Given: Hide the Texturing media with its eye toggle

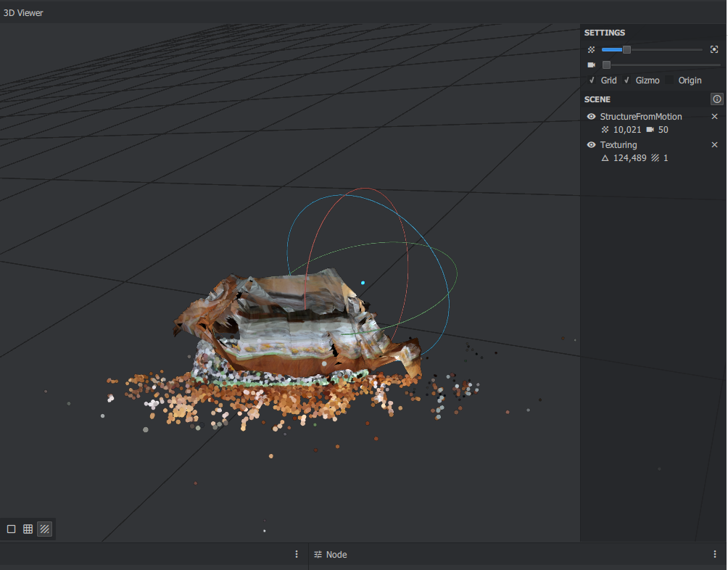Looking at the screenshot, I should [591, 144].
